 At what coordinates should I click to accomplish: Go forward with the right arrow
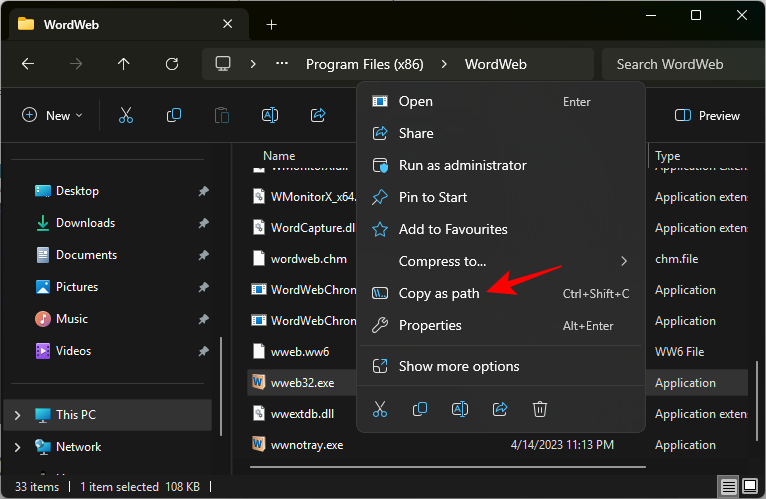tap(76, 64)
